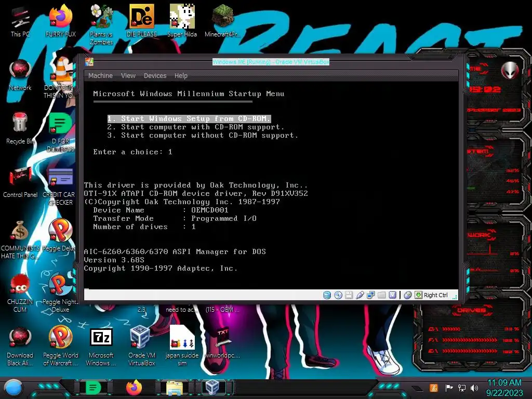Screen dimensions: 532x399
Task: Click option '3. Start computer without CD-ROM support.'
Action: pyautogui.click(x=203, y=135)
